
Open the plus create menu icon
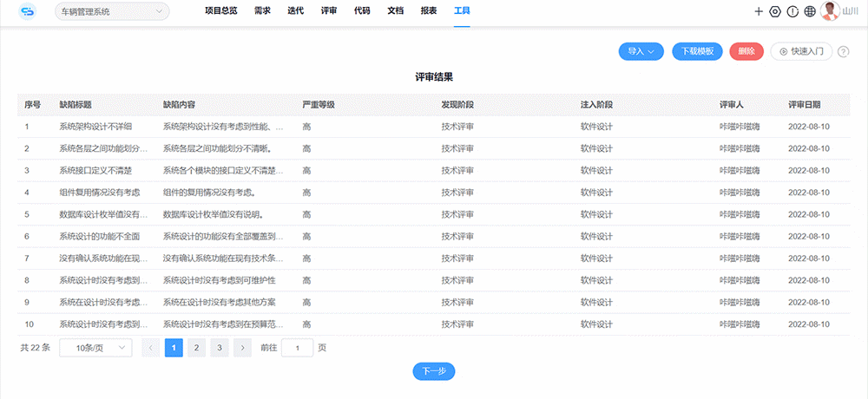759,11
